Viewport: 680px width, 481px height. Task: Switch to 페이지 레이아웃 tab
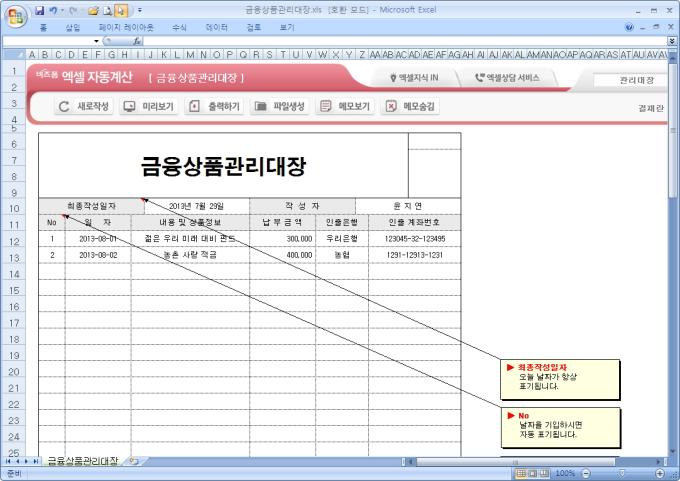coord(126,27)
